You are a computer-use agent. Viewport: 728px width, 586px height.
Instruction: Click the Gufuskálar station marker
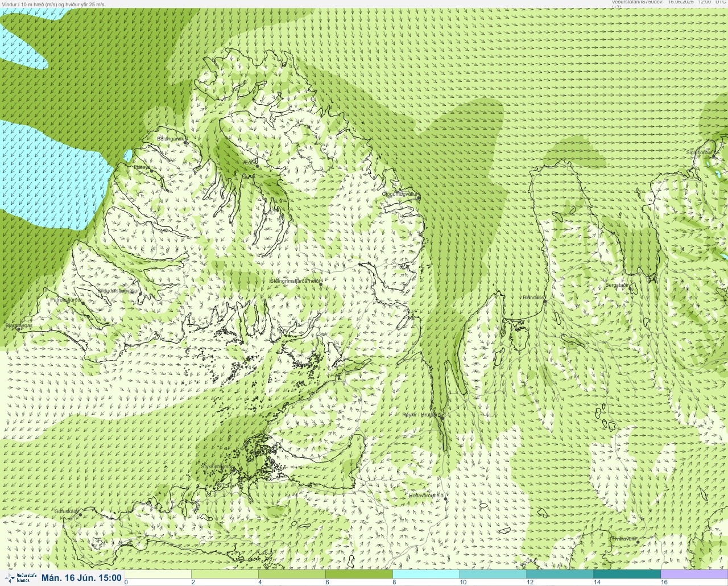click(x=80, y=514)
